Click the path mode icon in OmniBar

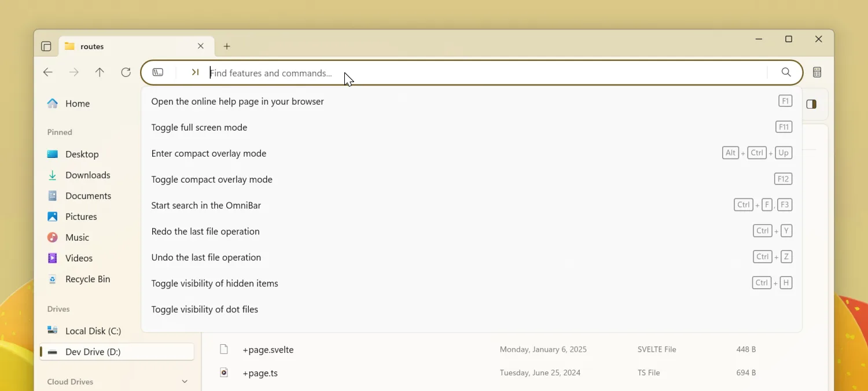pyautogui.click(x=158, y=72)
